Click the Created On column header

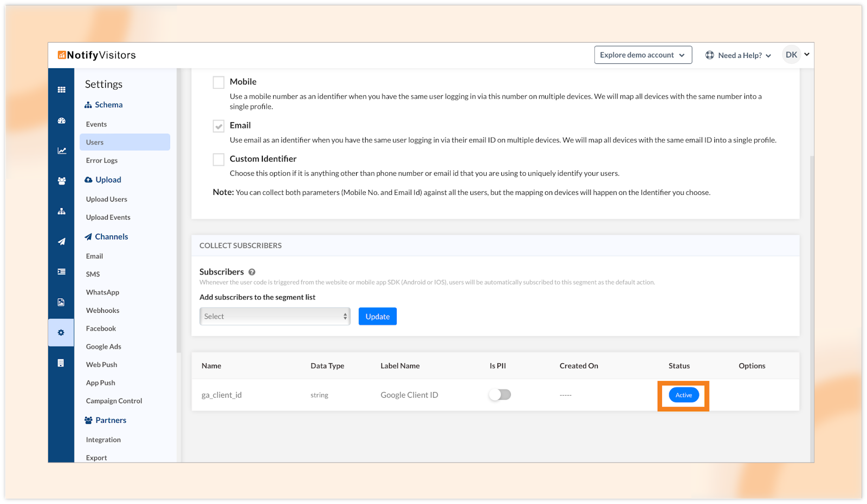point(579,366)
